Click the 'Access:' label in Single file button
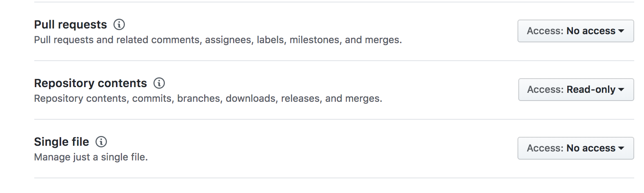The image size is (644, 193). 545,148
